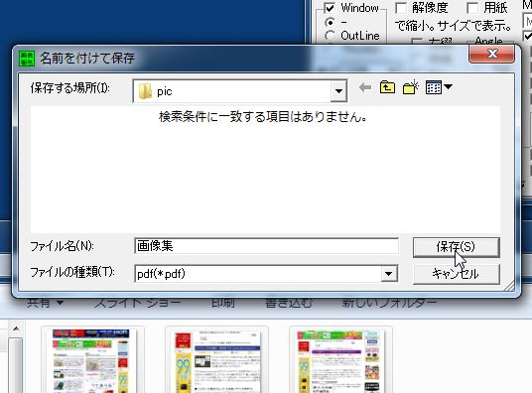The height and width of the screenshot is (393, 532).
Task: Click the 新しいフォルダー toolbar item
Action: click(x=389, y=302)
